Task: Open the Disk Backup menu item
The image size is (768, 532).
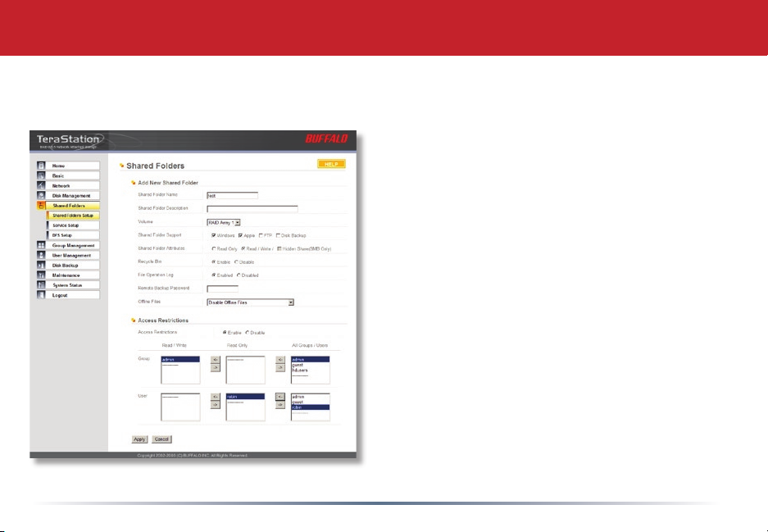Action: [x=69, y=266]
